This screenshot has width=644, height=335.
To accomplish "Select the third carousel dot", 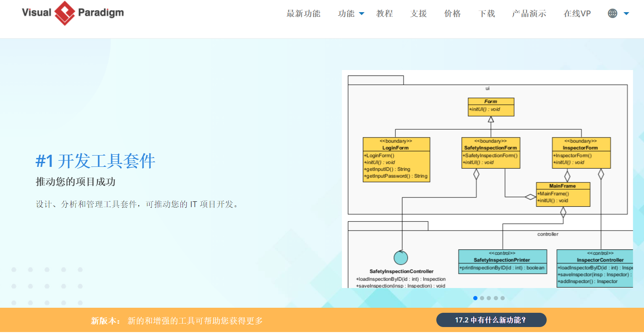I will pyautogui.click(x=489, y=298).
